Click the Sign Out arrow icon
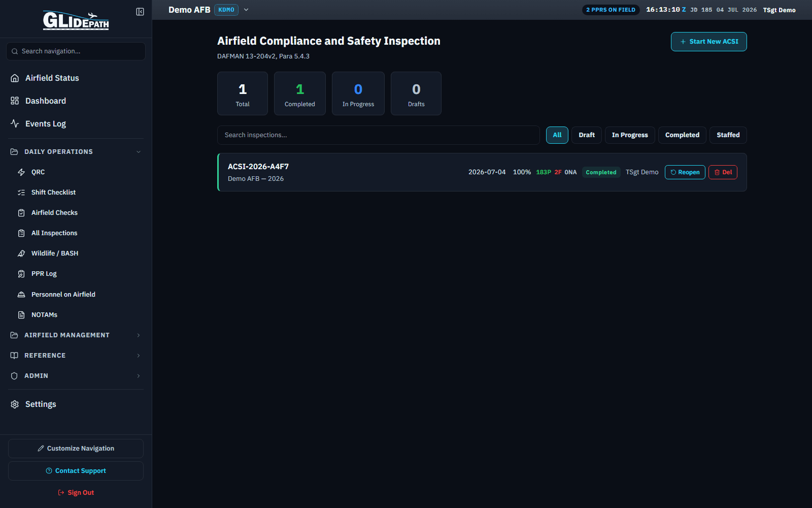Screen dimensions: 812x508 (x=61, y=493)
